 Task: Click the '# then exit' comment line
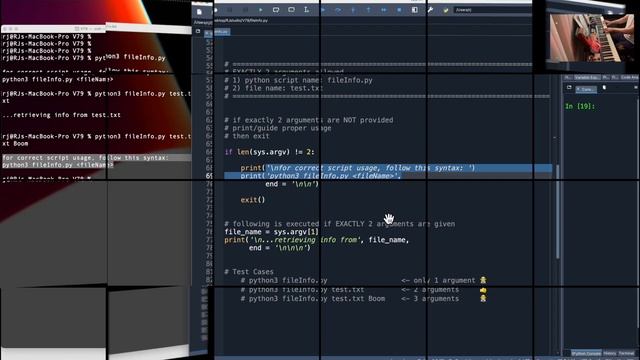(x=247, y=136)
